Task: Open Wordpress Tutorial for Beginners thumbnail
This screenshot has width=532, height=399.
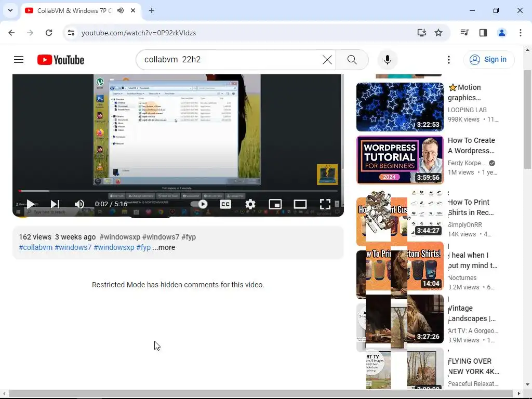Action: click(x=400, y=160)
